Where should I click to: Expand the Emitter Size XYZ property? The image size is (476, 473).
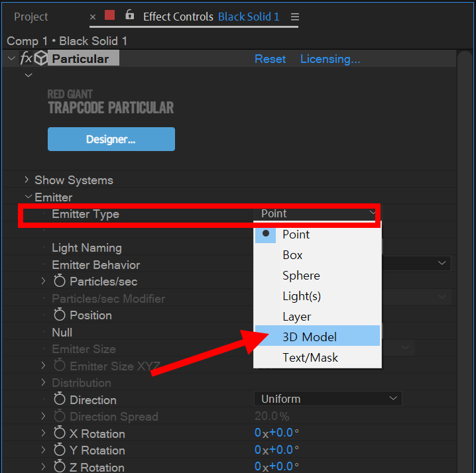[x=43, y=365]
